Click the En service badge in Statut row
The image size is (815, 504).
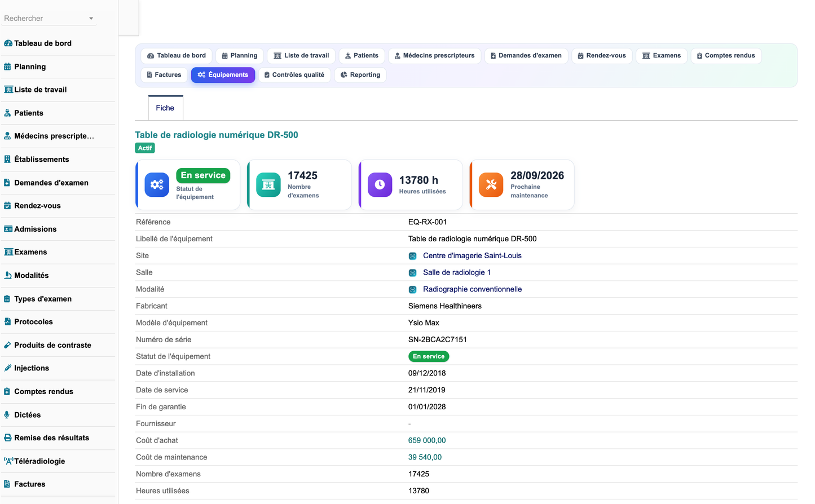[x=429, y=356]
